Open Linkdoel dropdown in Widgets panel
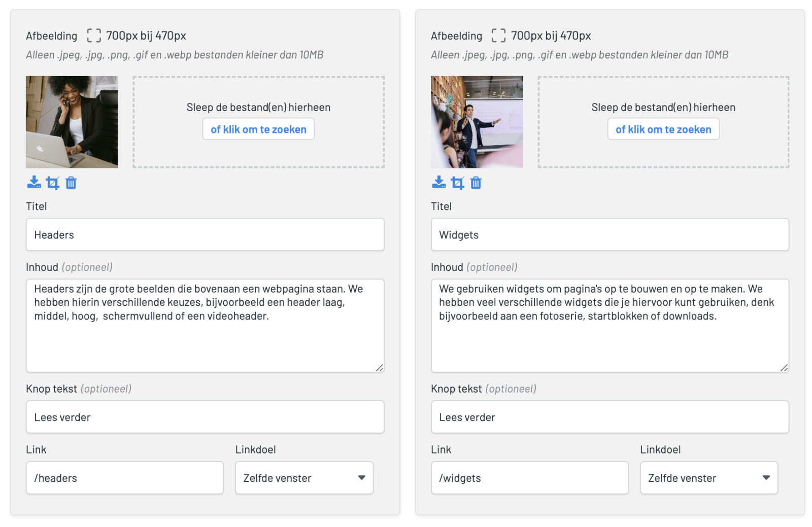Screen dimensions: 812x527 coord(709,478)
